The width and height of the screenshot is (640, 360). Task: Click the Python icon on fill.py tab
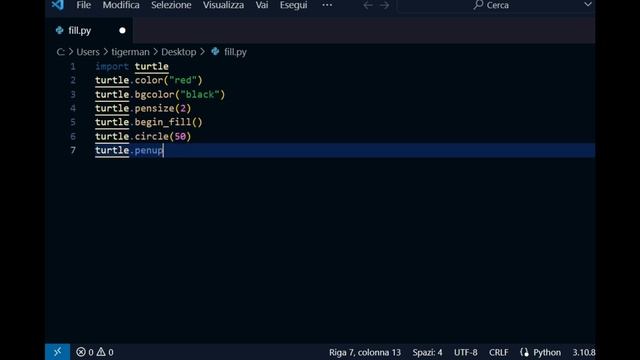point(60,30)
